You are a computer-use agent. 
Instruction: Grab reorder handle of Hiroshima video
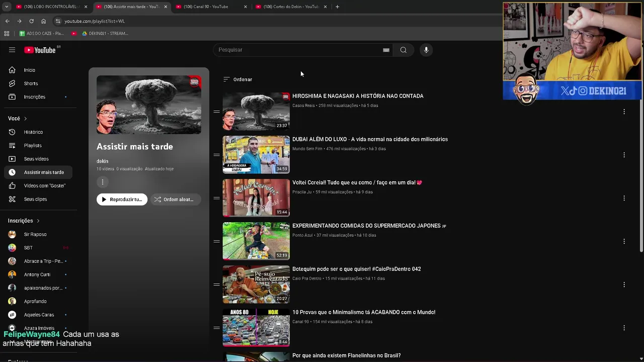(x=216, y=112)
